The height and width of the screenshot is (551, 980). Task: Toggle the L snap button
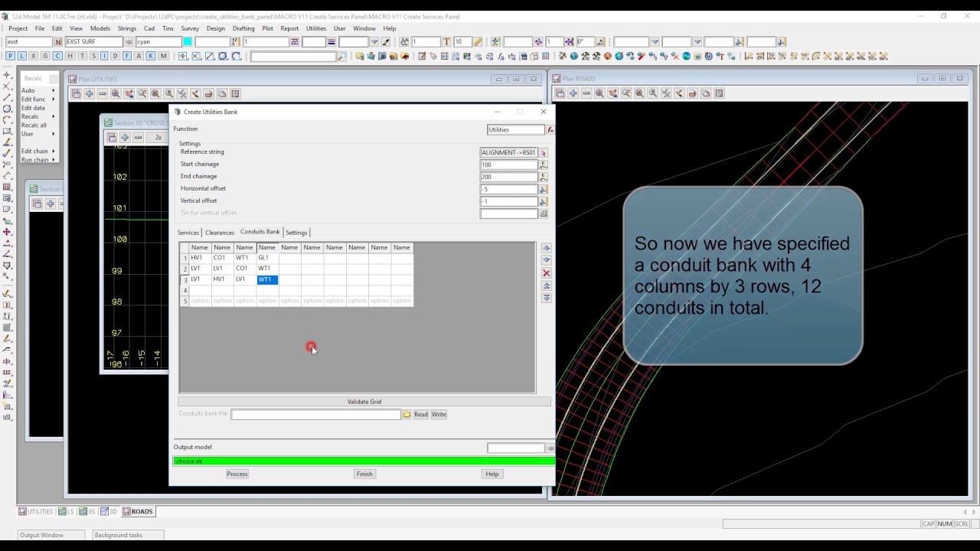[x=22, y=56]
